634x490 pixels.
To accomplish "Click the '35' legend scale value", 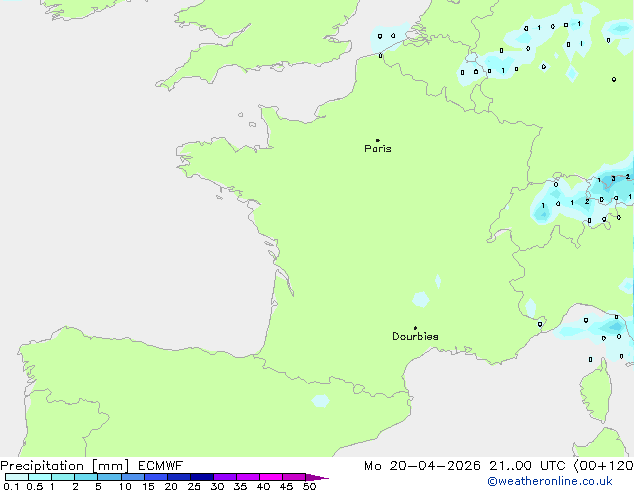I will pos(240,486).
